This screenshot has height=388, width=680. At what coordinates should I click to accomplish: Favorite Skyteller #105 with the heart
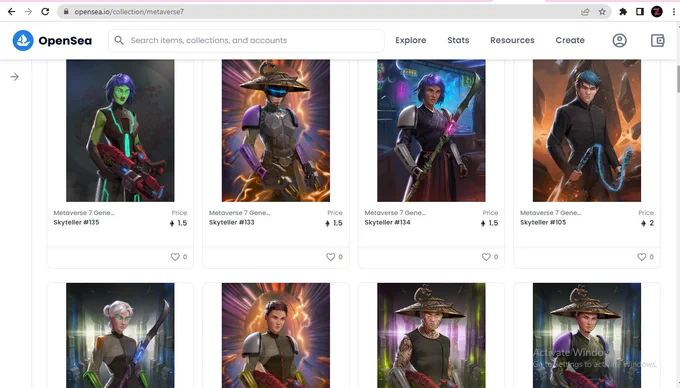[641, 257]
